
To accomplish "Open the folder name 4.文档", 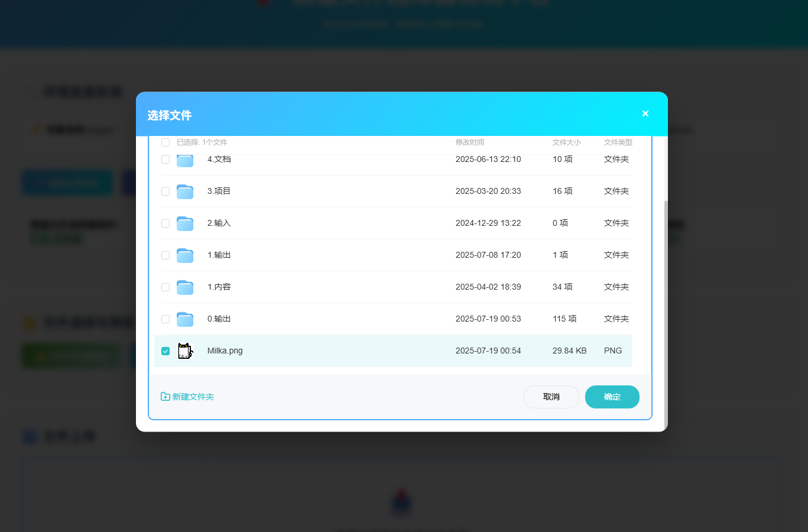I will (x=219, y=159).
